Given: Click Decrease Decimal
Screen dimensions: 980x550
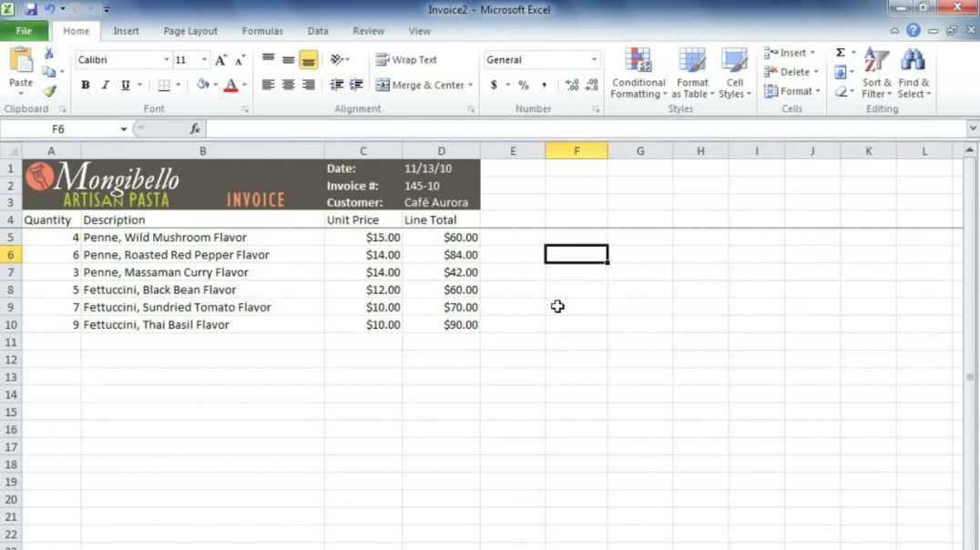Looking at the screenshot, I should 592,85.
